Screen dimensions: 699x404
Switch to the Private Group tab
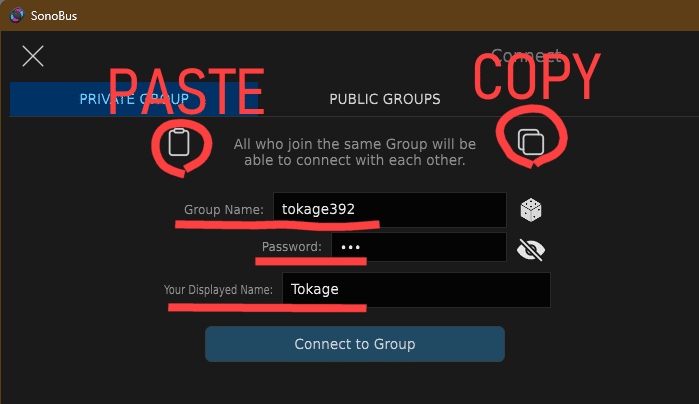[x=134, y=99]
